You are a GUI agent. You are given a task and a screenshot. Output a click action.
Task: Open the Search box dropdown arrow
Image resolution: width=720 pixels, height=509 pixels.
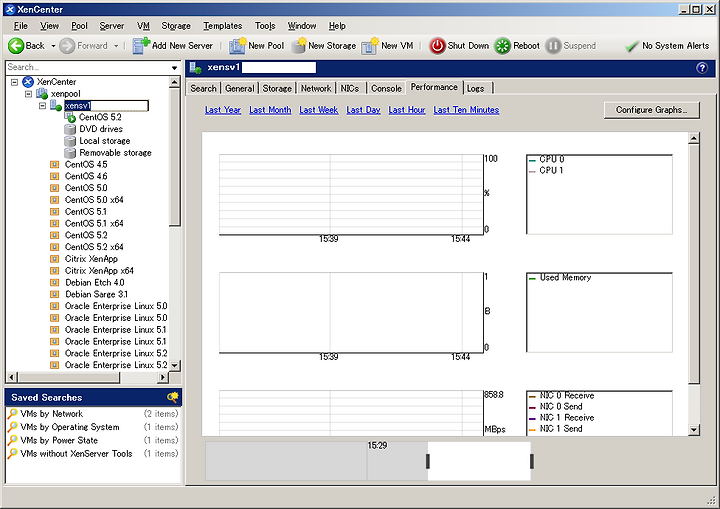click(x=174, y=68)
